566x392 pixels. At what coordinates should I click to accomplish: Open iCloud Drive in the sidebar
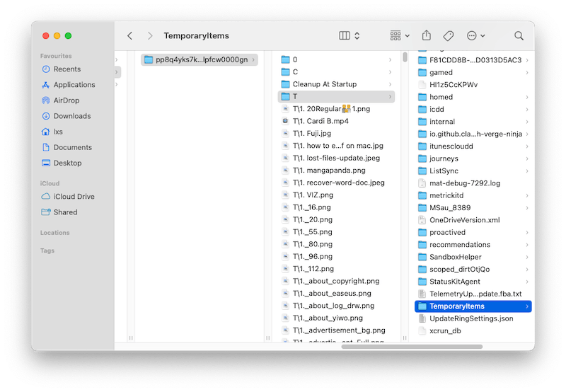coord(68,197)
